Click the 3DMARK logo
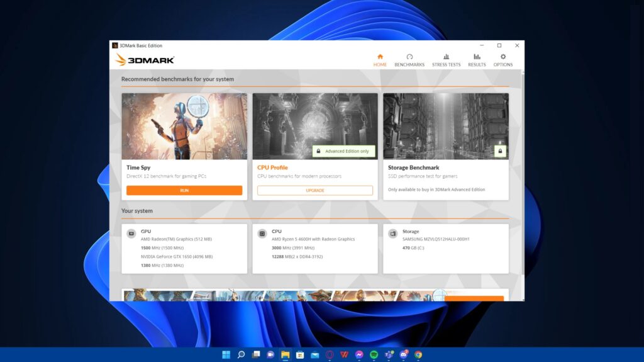Image resolution: width=644 pixels, height=362 pixels. (x=145, y=60)
